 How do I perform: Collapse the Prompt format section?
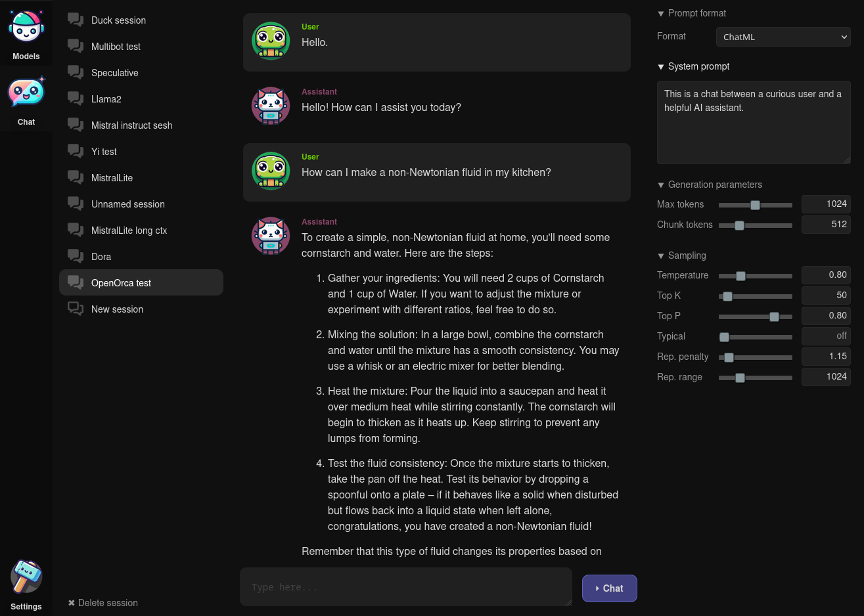pyautogui.click(x=661, y=14)
